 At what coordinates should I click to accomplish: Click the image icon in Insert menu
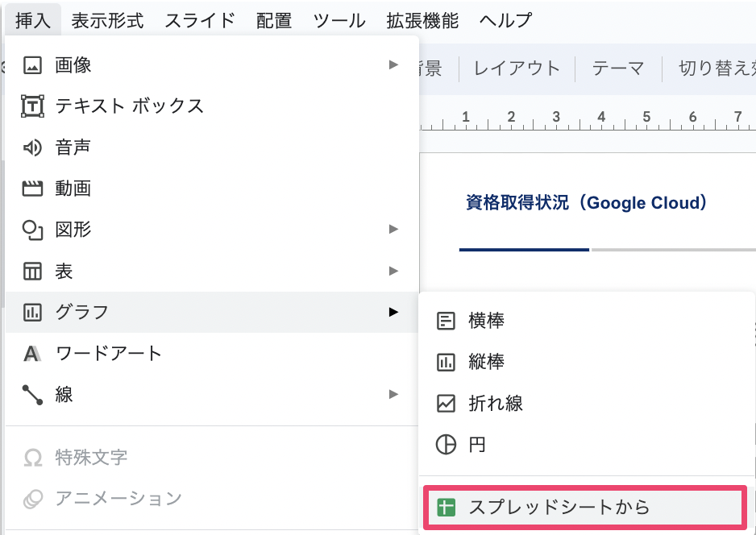coord(32,64)
